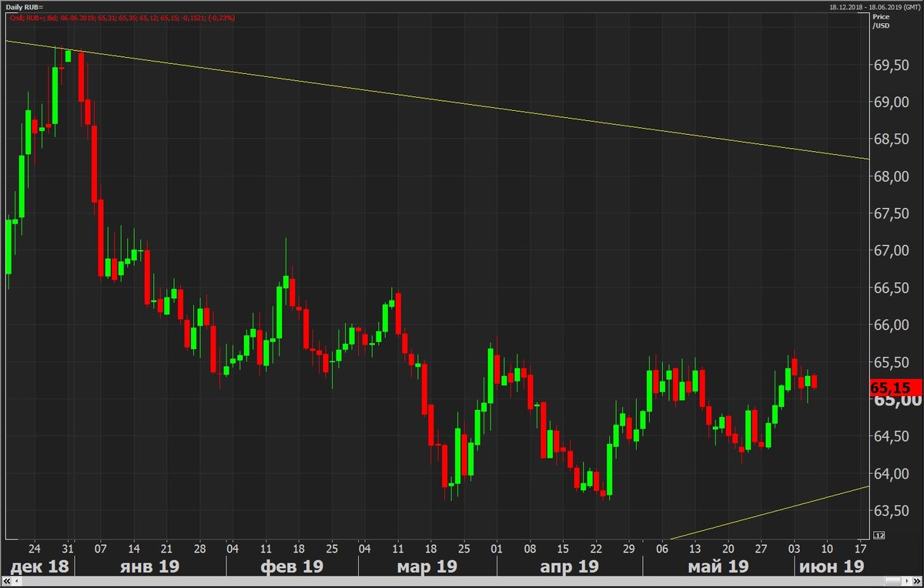Click the 69,50 price axis label

892,66
